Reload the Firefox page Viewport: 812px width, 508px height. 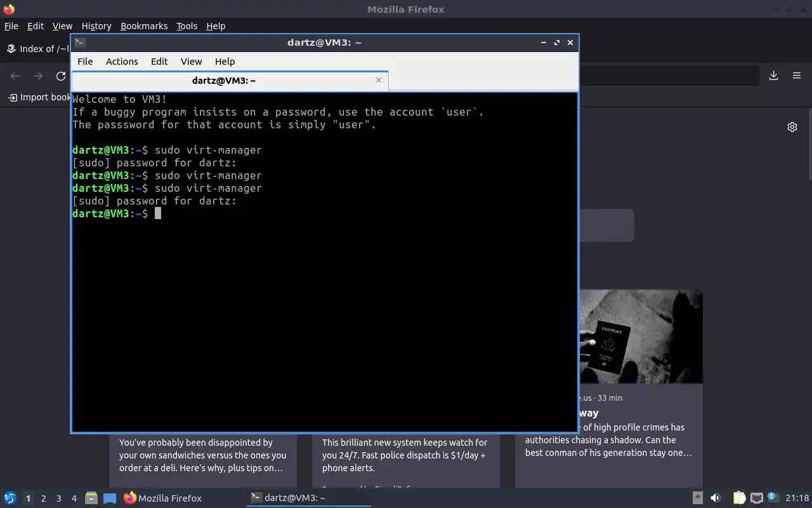click(61, 76)
